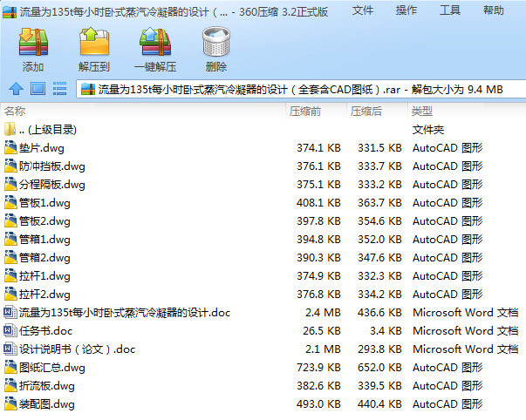Select the 装配图.dwg file icon
526x420 pixels.
point(10,404)
